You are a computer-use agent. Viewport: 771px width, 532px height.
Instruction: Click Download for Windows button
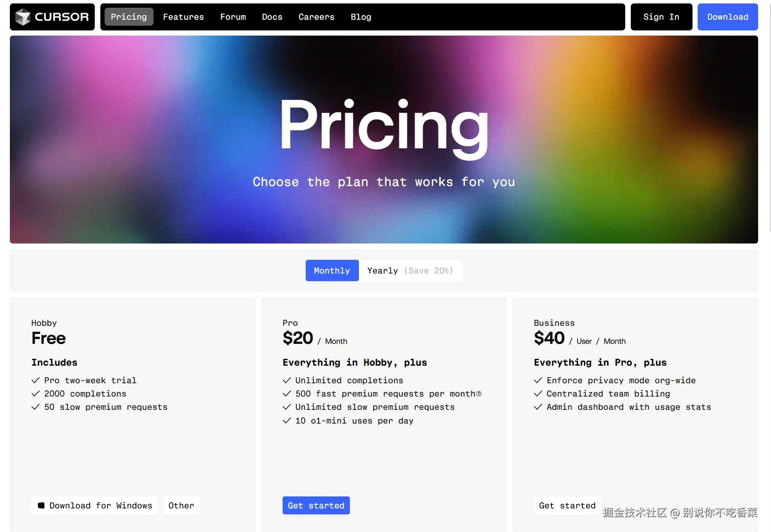(x=94, y=505)
